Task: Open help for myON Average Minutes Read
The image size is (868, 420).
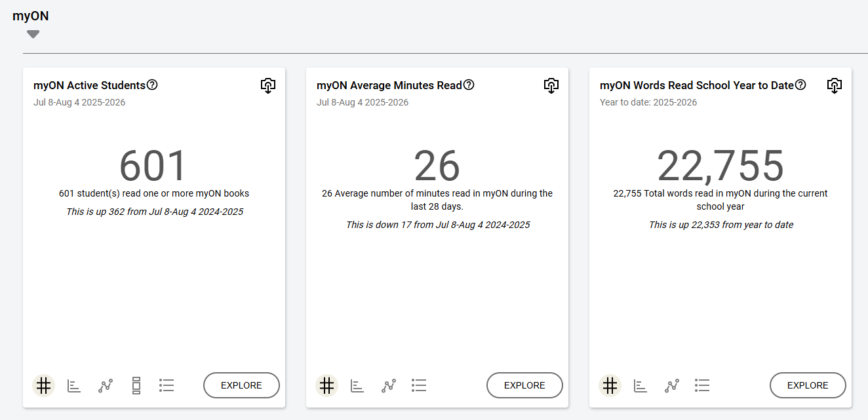Action: point(469,85)
